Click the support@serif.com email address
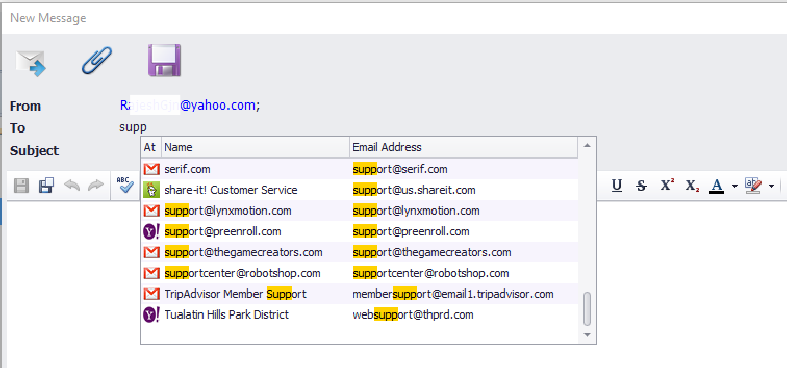Image resolution: width=787 pixels, height=368 pixels. pos(400,169)
